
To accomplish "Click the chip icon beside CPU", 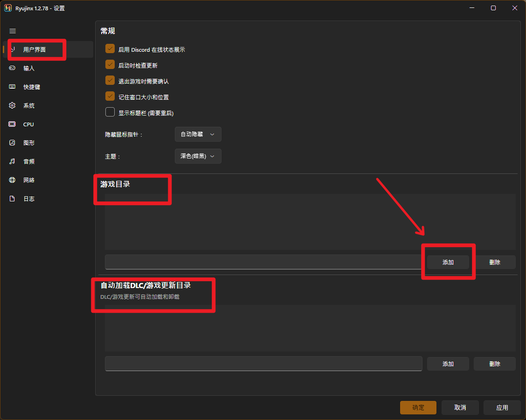I will (x=12, y=124).
